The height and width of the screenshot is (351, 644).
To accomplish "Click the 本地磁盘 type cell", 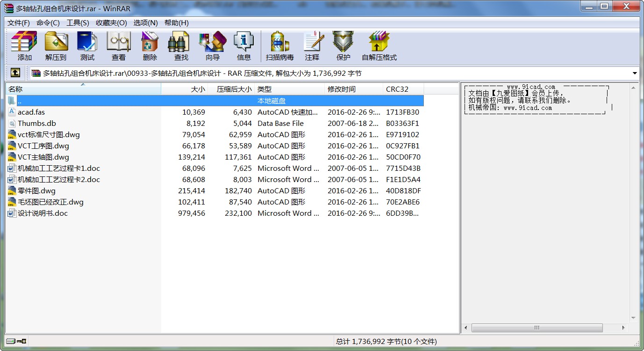I will [x=272, y=101].
